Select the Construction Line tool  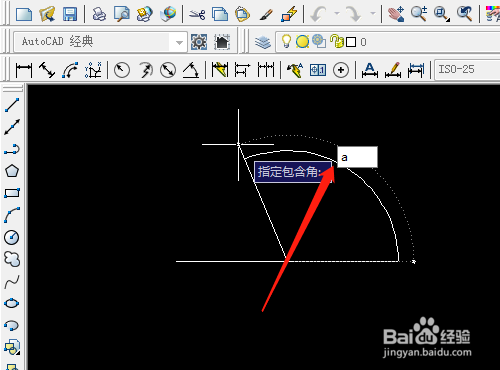coord(12,127)
